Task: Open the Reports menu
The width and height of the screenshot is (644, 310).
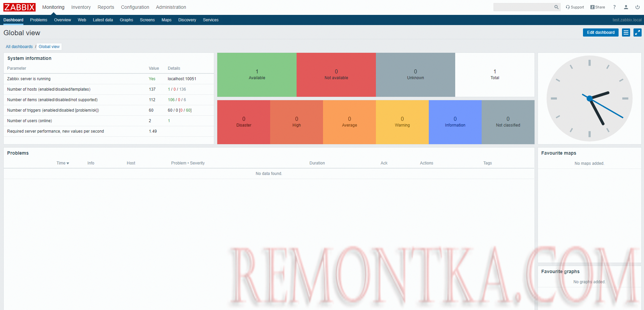Action: point(106,7)
